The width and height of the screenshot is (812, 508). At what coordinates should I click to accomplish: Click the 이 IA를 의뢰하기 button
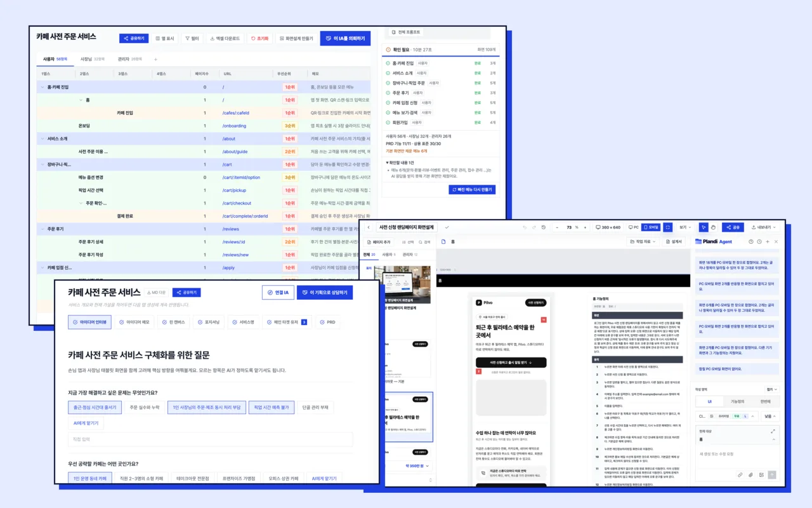coord(346,38)
